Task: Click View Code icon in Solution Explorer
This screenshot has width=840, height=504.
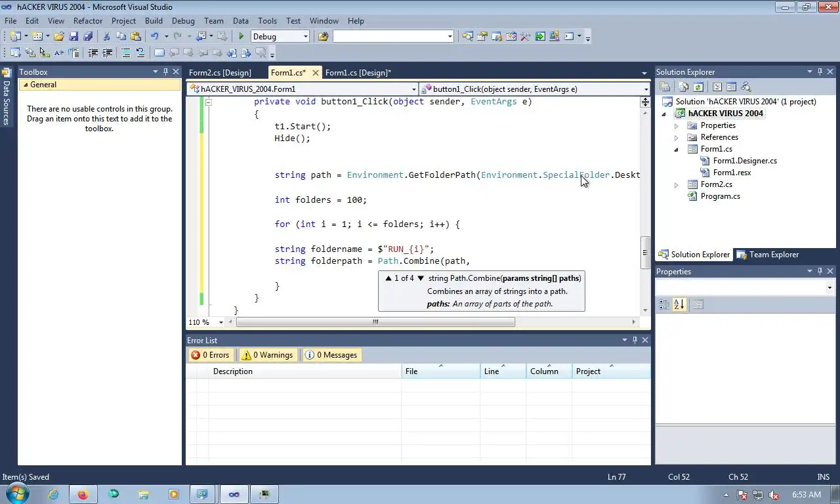Action: click(x=717, y=87)
